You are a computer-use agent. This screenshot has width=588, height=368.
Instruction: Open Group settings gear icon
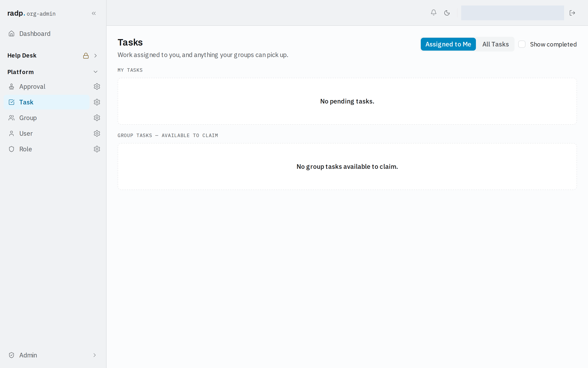click(97, 118)
